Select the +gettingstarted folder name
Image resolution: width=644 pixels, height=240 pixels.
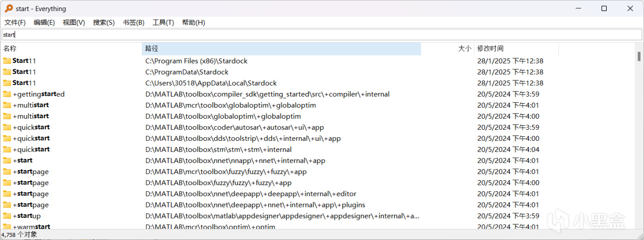click(39, 94)
